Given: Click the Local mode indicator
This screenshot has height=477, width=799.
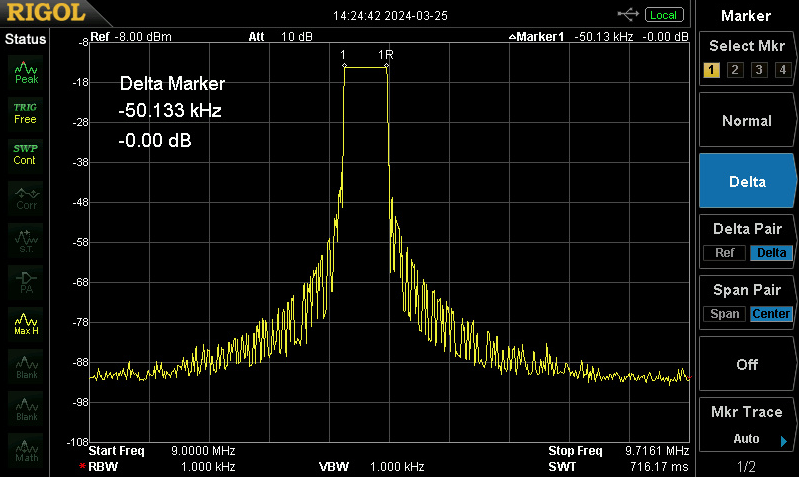Looking at the screenshot, I should (664, 14).
